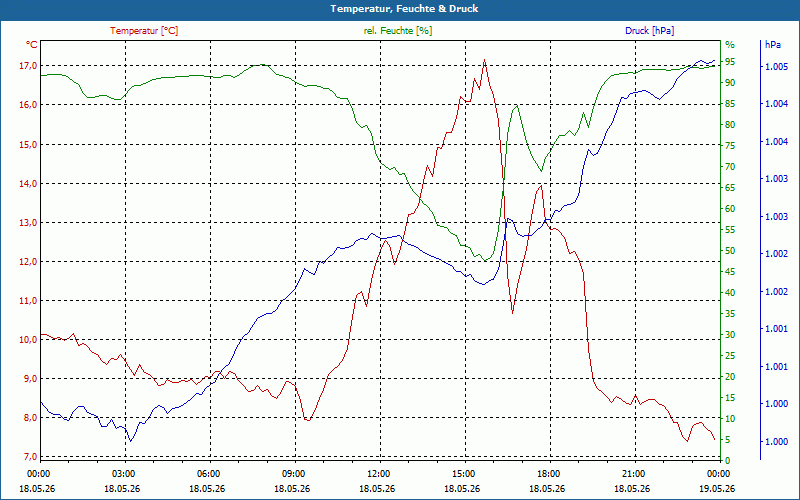The image size is (800, 500).
Task: Click temperature axis value 14,0
Action: click(x=29, y=183)
